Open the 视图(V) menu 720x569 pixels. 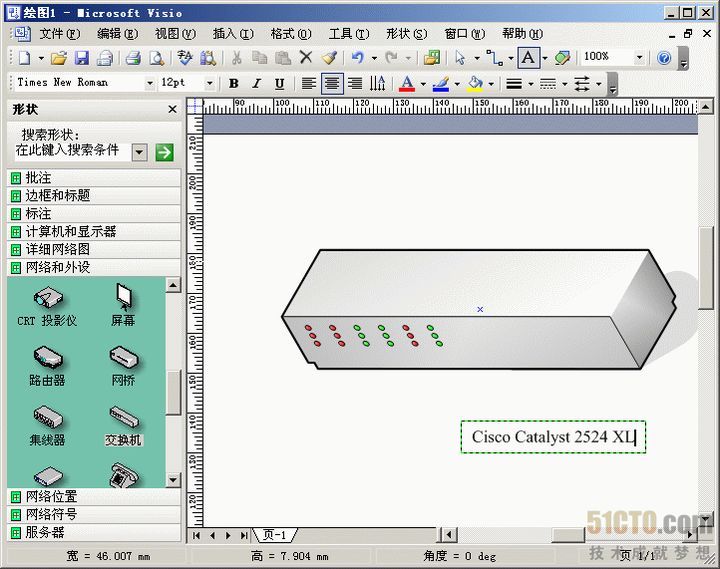point(175,34)
